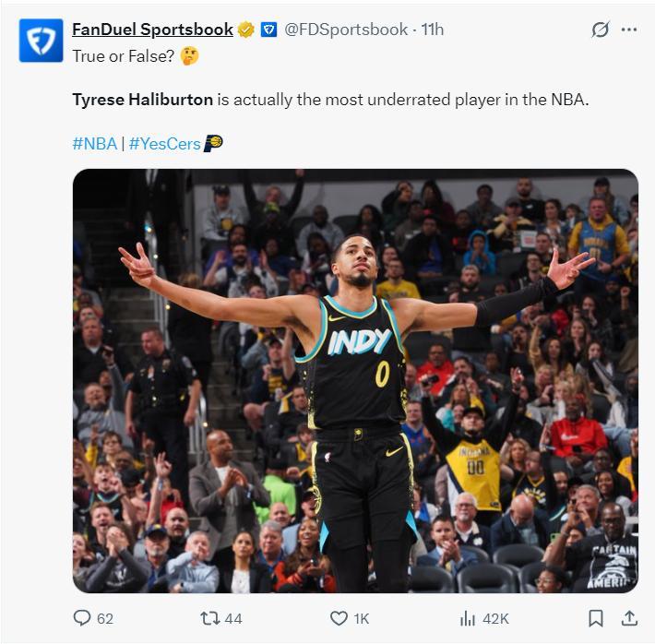This screenshot has width=655, height=644.
Task: Enlarge the Haliburton photo in the post
Action: [x=355, y=380]
